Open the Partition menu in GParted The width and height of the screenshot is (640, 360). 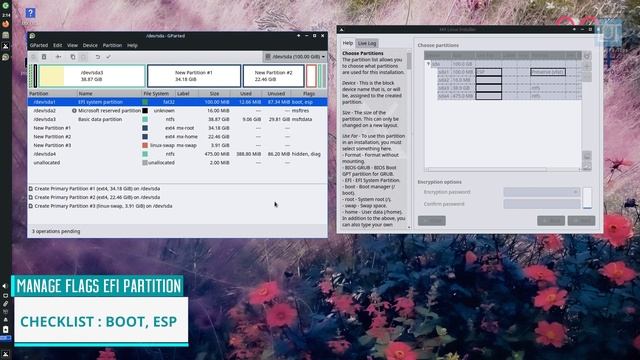click(112, 45)
